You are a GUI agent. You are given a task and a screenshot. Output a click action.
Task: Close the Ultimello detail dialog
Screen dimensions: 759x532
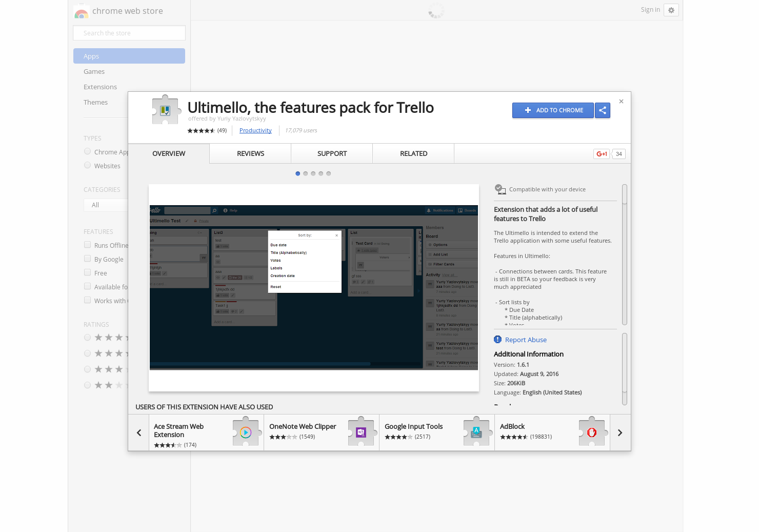coord(621,102)
